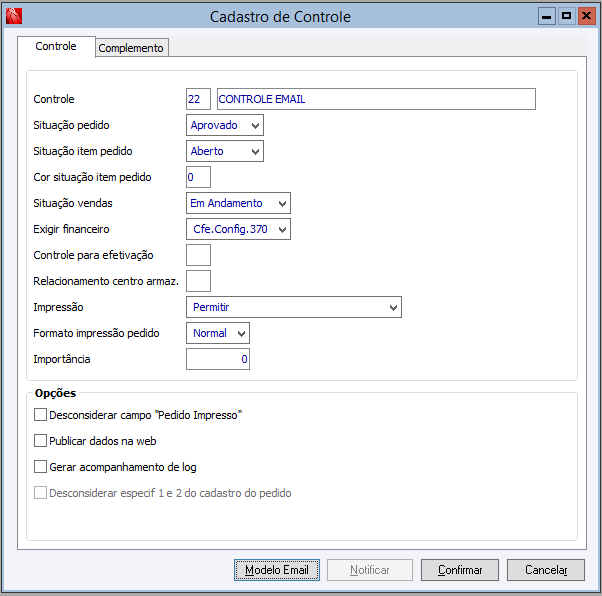This screenshot has width=602, height=596.
Task: Switch to the Complemento tab
Action: pyautogui.click(x=131, y=48)
